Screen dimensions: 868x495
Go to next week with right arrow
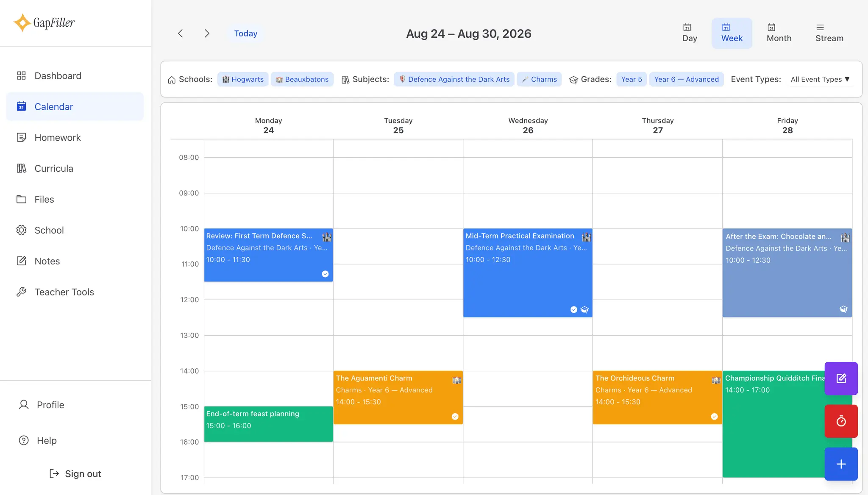(x=207, y=33)
